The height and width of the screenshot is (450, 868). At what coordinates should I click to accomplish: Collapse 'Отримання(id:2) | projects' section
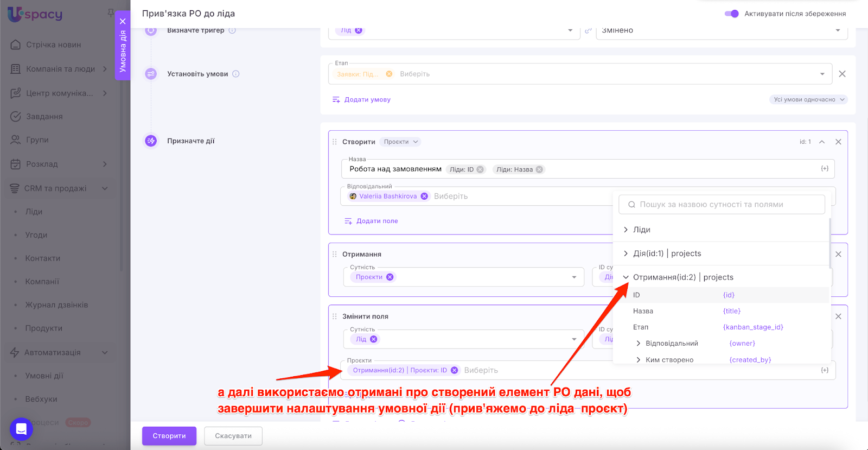point(626,277)
